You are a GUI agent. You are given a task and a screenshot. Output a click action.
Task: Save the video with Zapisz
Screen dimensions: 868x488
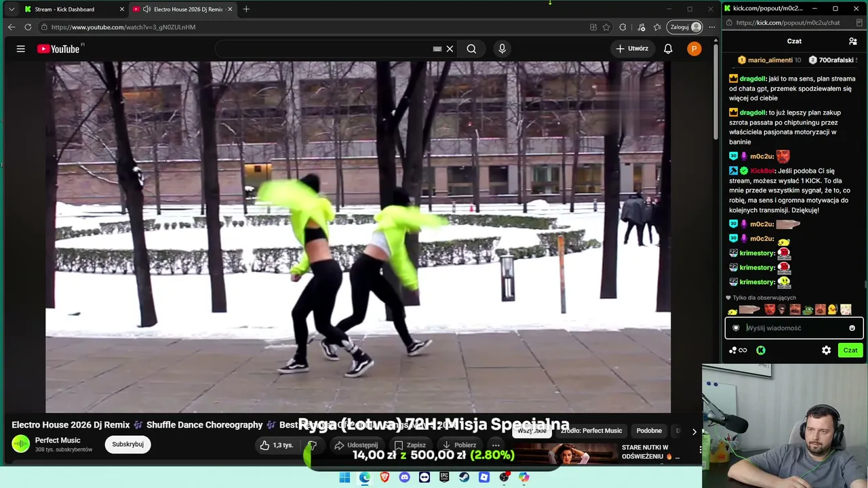[410, 445]
